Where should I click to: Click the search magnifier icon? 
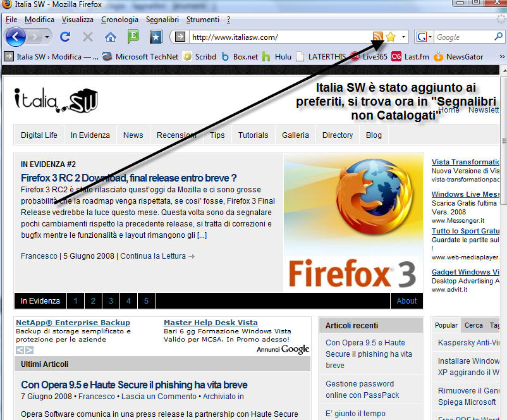[x=498, y=37]
